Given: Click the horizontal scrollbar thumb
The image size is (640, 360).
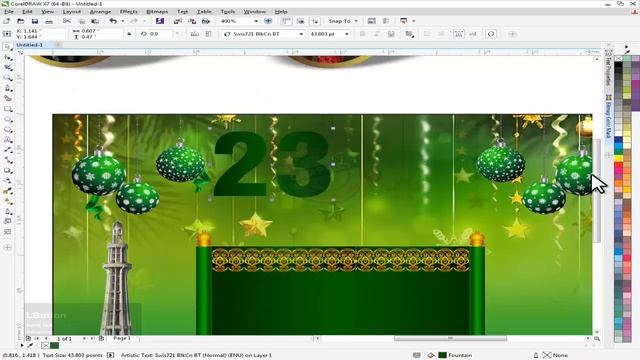Looking at the screenshot, I should (x=450, y=338).
